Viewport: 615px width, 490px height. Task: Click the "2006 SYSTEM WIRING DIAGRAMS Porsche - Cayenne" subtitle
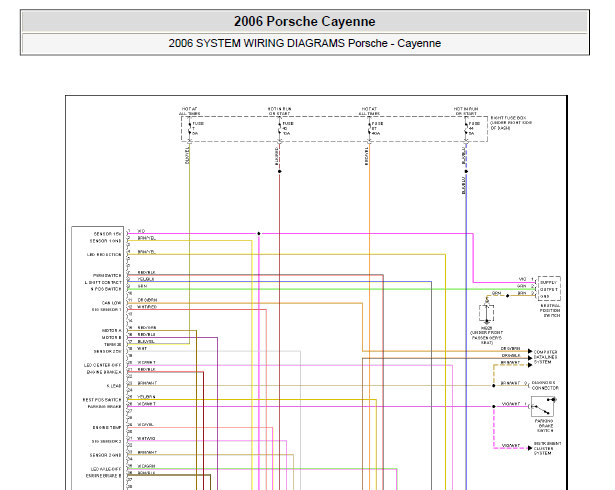[304, 43]
